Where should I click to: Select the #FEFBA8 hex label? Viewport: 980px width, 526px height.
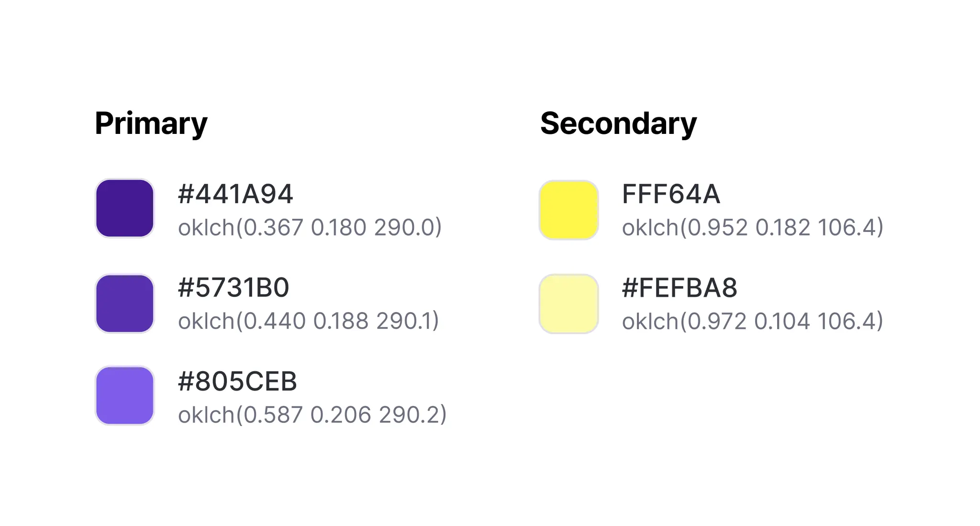679,288
